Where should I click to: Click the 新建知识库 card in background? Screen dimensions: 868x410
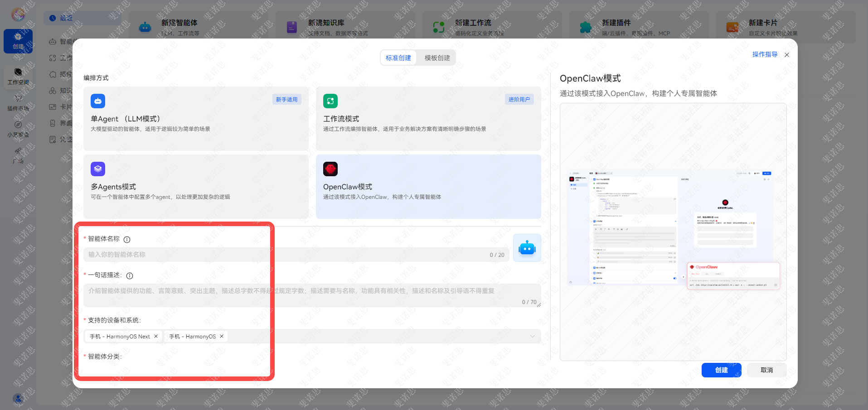click(345, 27)
